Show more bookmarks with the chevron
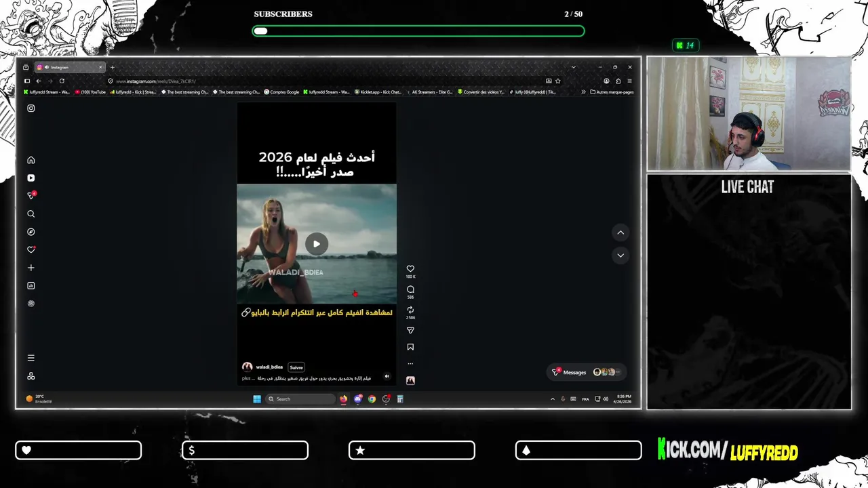The height and width of the screenshot is (488, 868). (x=583, y=92)
